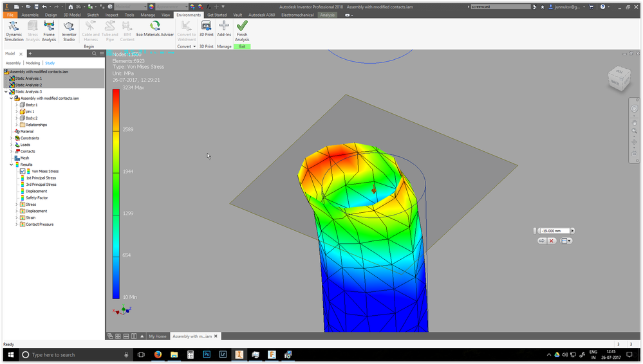
Task: Click the red X cancel icon in mini-toolbar
Action: click(x=552, y=241)
